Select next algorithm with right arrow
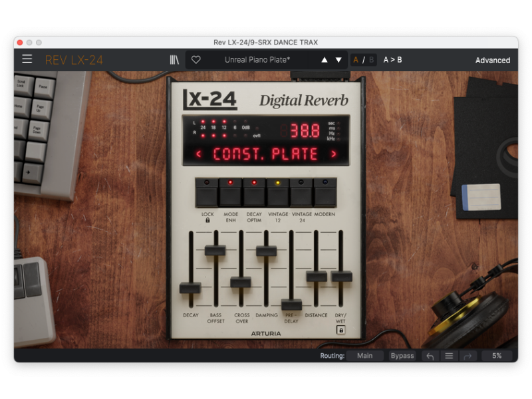The width and height of the screenshot is (532, 399). (334, 154)
